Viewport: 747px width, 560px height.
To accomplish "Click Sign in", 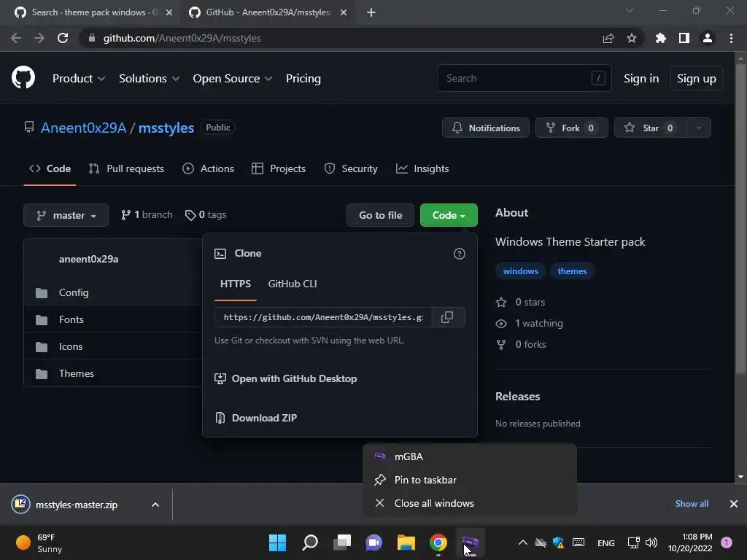I will tap(641, 79).
